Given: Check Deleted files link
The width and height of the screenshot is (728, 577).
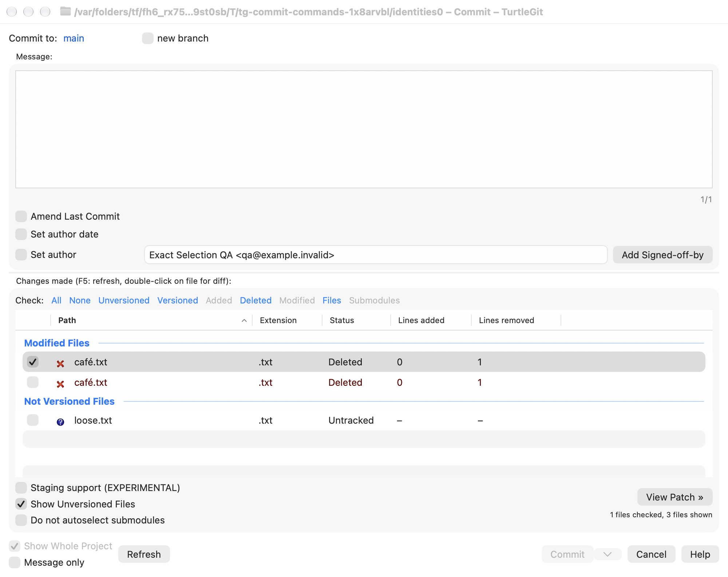Looking at the screenshot, I should [256, 301].
